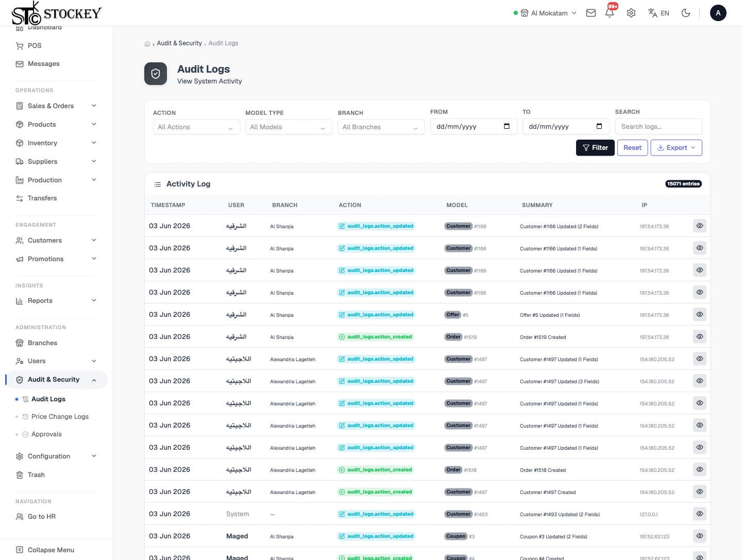Click the Offer model badge

pos(453,315)
